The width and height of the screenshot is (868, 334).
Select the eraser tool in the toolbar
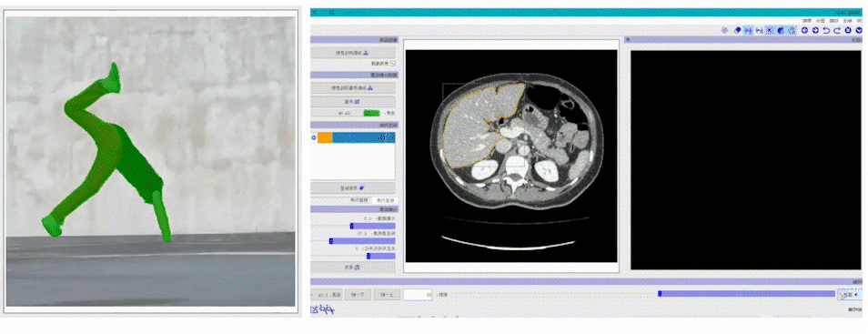[x=737, y=30]
